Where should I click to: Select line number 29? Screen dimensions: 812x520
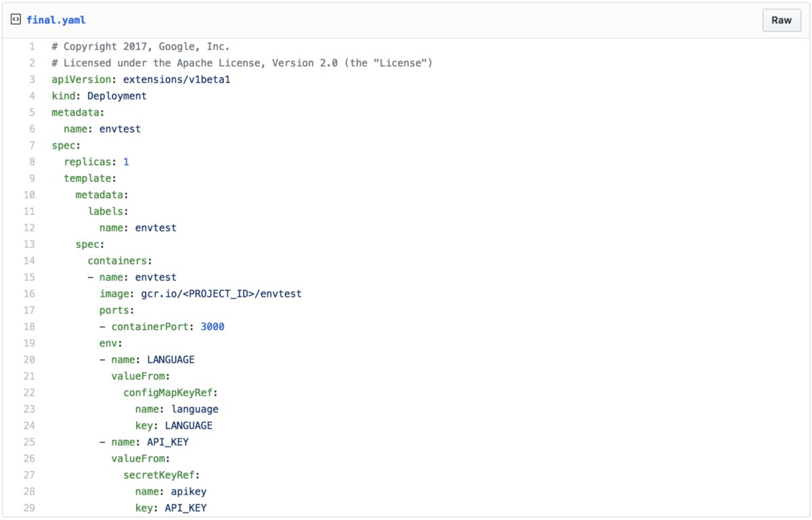pos(29,508)
